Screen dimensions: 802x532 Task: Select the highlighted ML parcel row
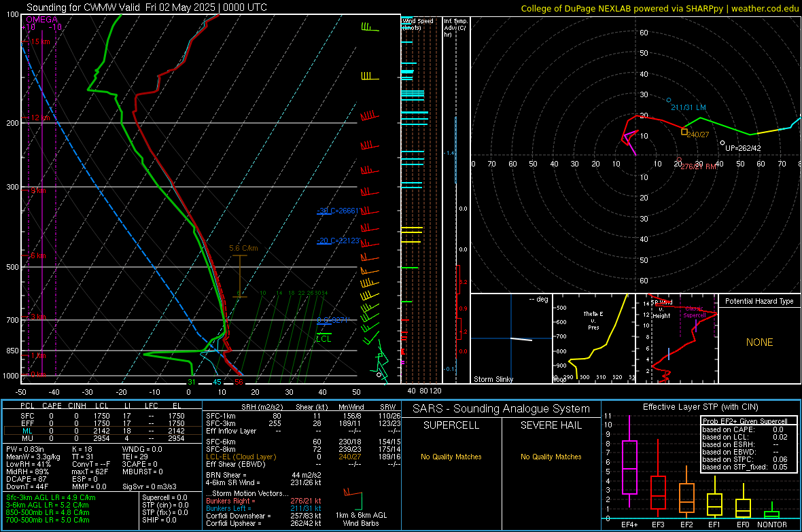pyautogui.click(x=103, y=431)
